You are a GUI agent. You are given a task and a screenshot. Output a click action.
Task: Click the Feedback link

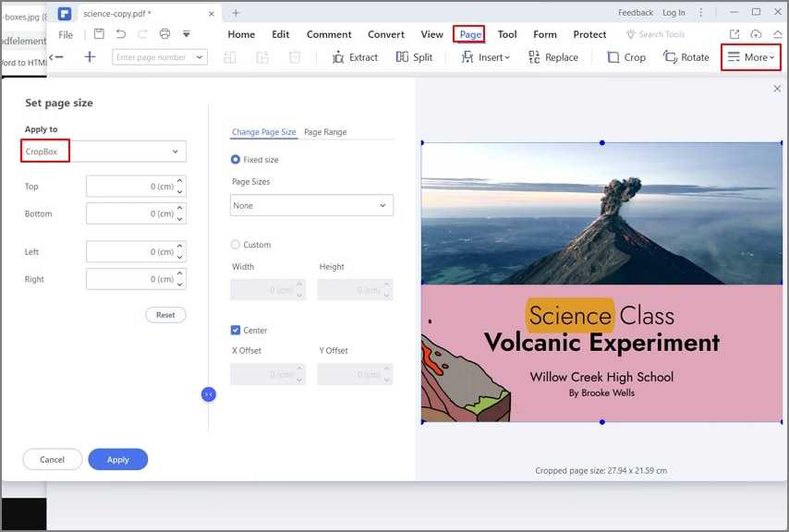(636, 13)
